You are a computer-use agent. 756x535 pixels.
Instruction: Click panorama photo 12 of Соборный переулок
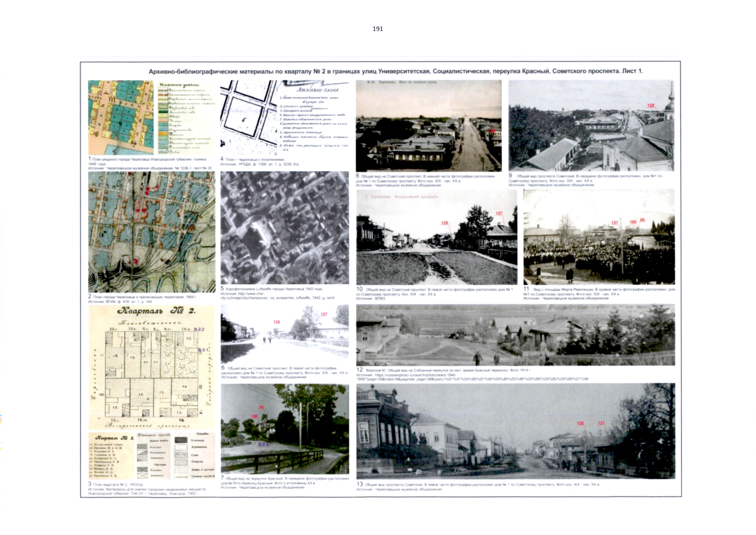coord(515,335)
